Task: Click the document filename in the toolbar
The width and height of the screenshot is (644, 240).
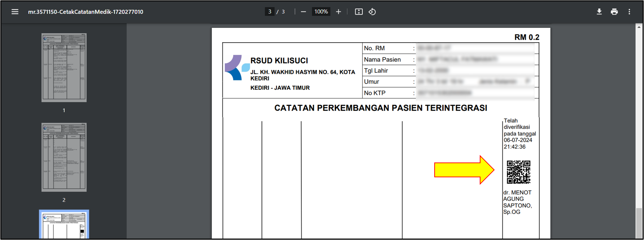Action: pyautogui.click(x=86, y=12)
